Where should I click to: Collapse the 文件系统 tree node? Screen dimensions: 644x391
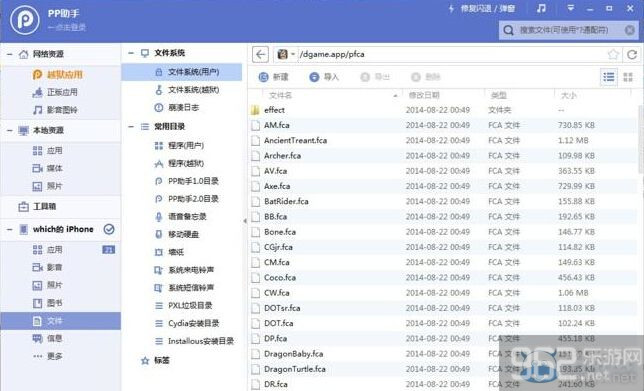(x=131, y=53)
